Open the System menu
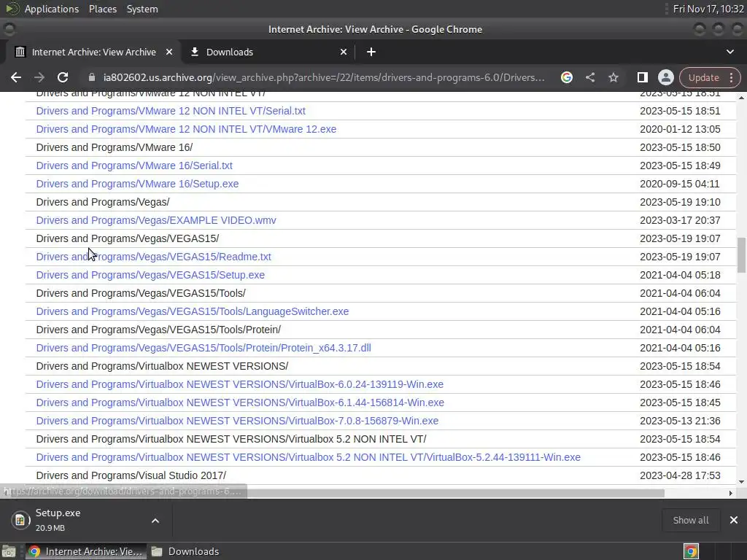747x560 pixels. click(142, 9)
